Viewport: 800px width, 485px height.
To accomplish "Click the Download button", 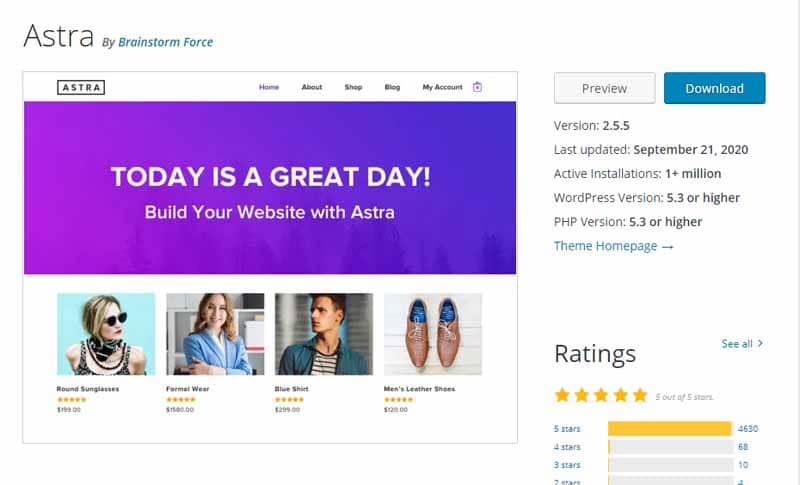I will pyautogui.click(x=714, y=88).
